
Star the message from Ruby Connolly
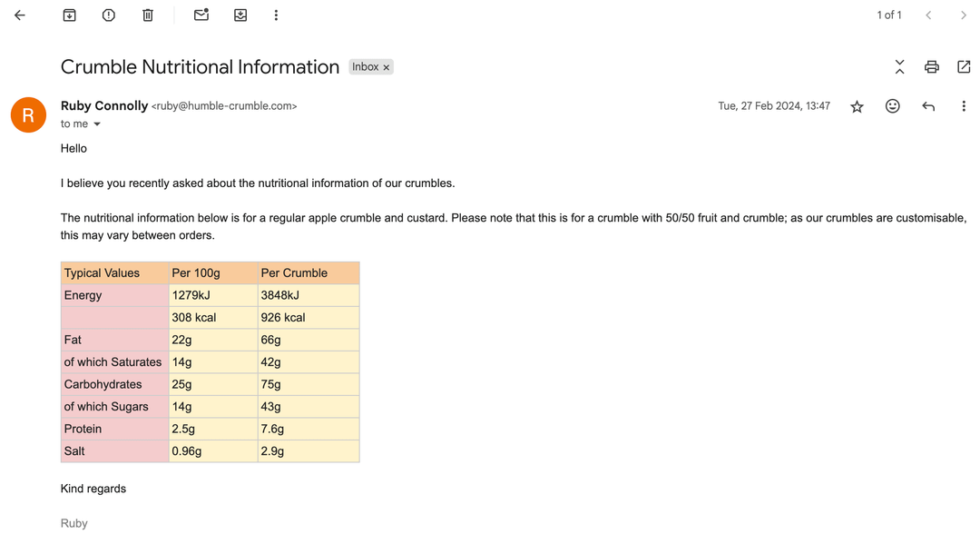(857, 107)
